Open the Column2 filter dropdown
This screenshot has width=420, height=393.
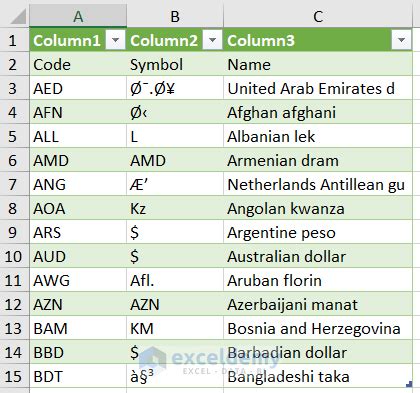pos(212,40)
